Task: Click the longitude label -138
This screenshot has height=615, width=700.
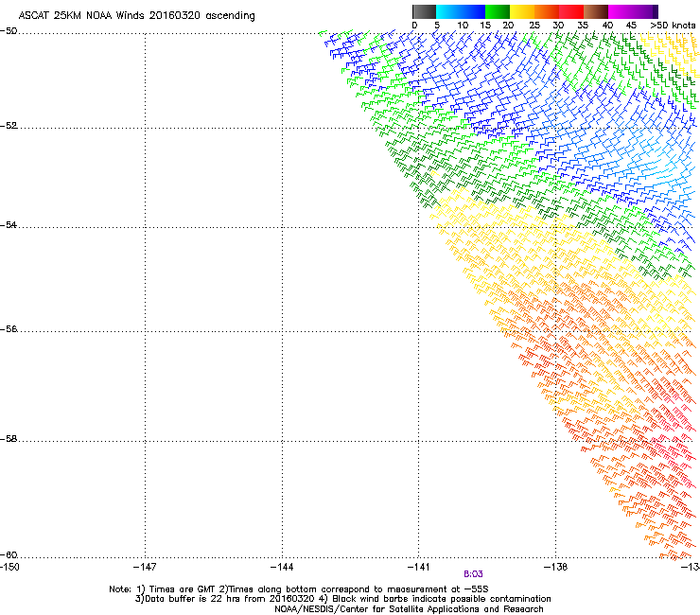Action: pos(556,567)
